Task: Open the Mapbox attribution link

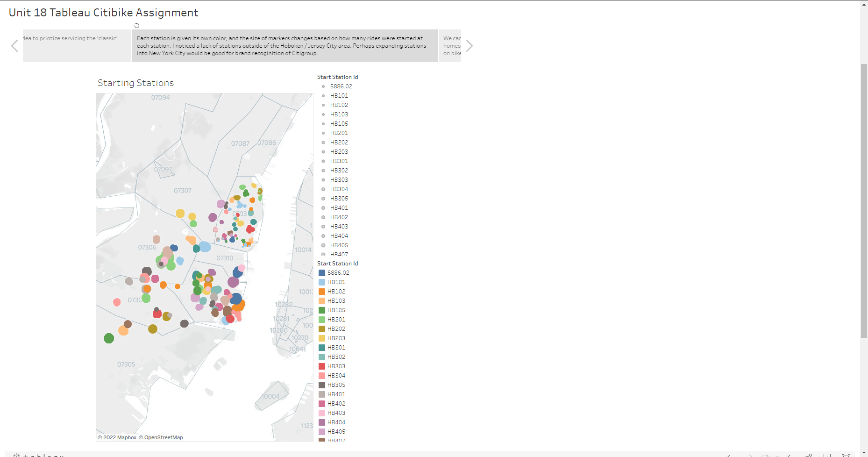Action: click(x=117, y=438)
